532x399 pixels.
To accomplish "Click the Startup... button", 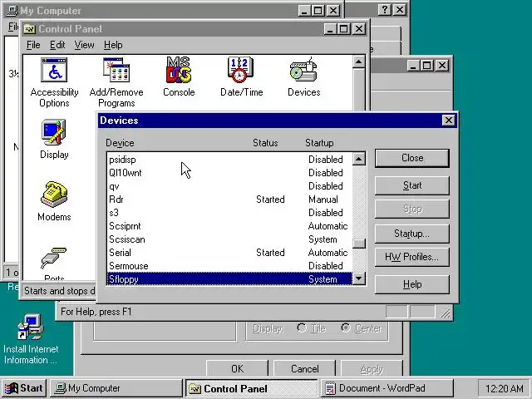I will click(412, 234).
